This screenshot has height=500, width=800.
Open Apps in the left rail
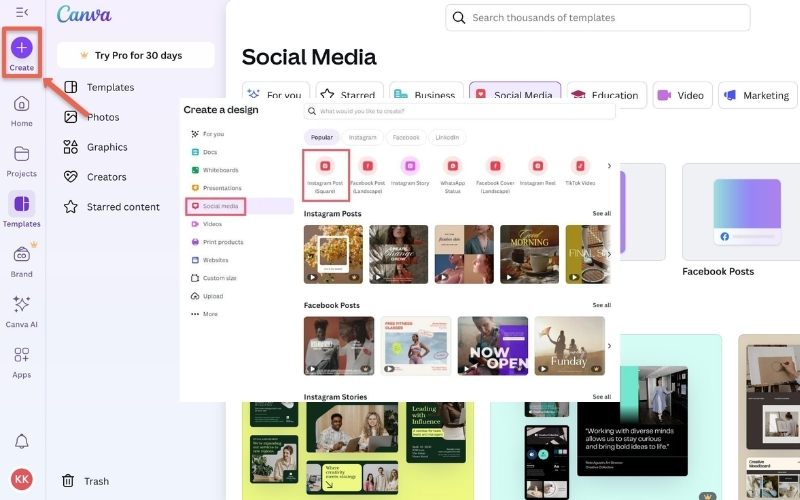click(21, 362)
